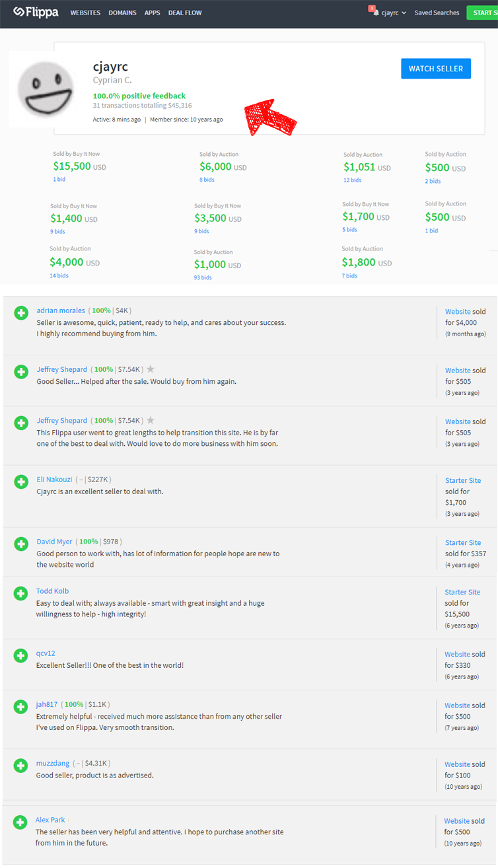Open the Domains menu
The image size is (498, 868).
point(122,13)
